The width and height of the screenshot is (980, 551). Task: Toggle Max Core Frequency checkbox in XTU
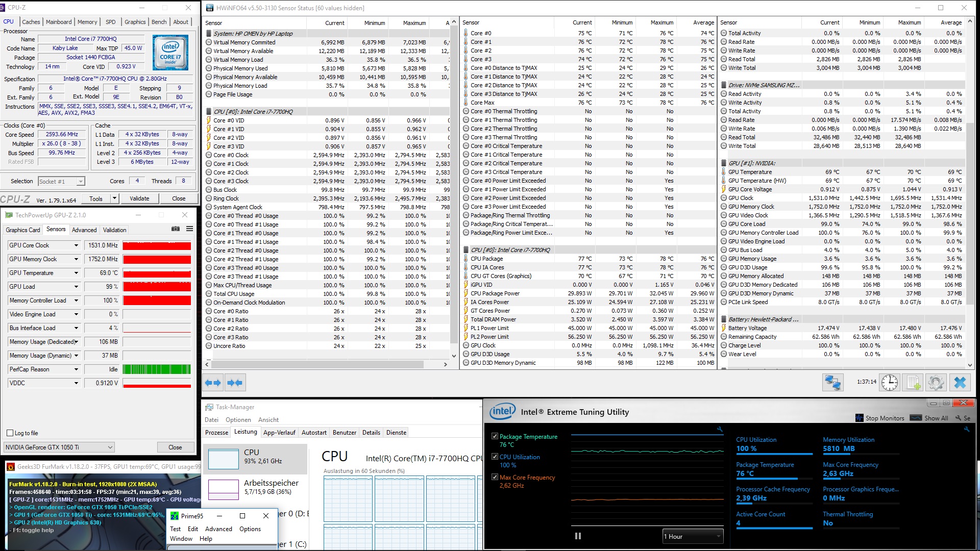tap(495, 477)
